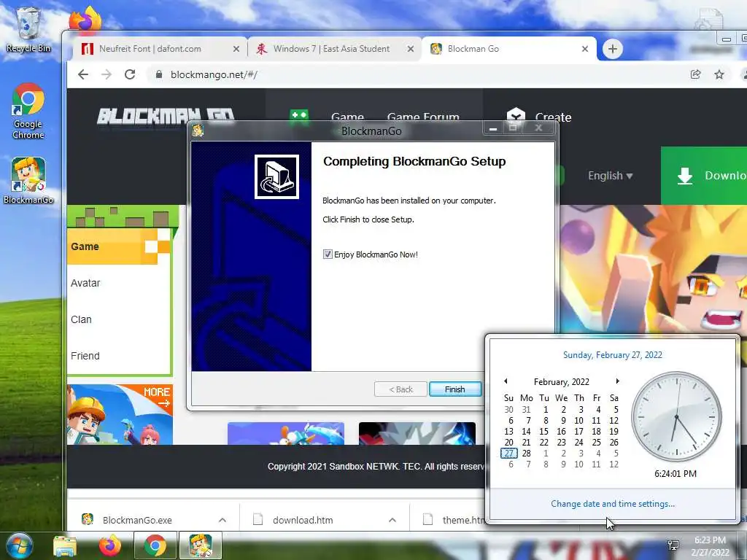
Task: Open a new Chrome tab
Action: pos(613,49)
